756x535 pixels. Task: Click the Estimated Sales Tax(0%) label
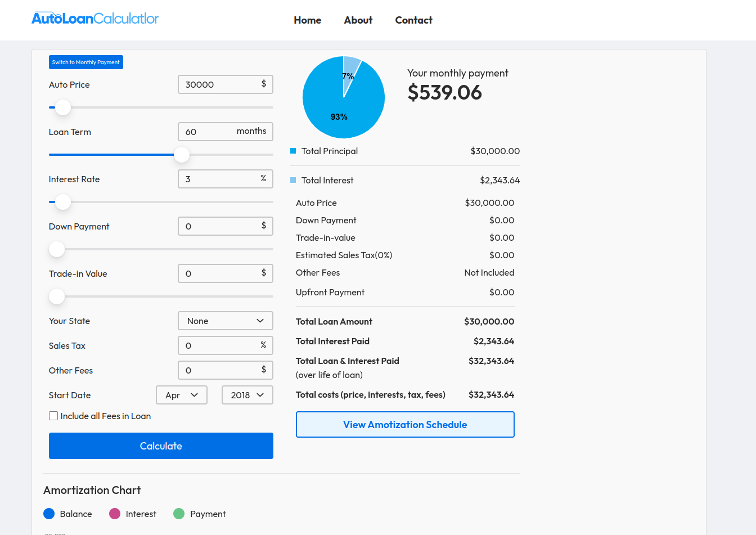coord(344,255)
